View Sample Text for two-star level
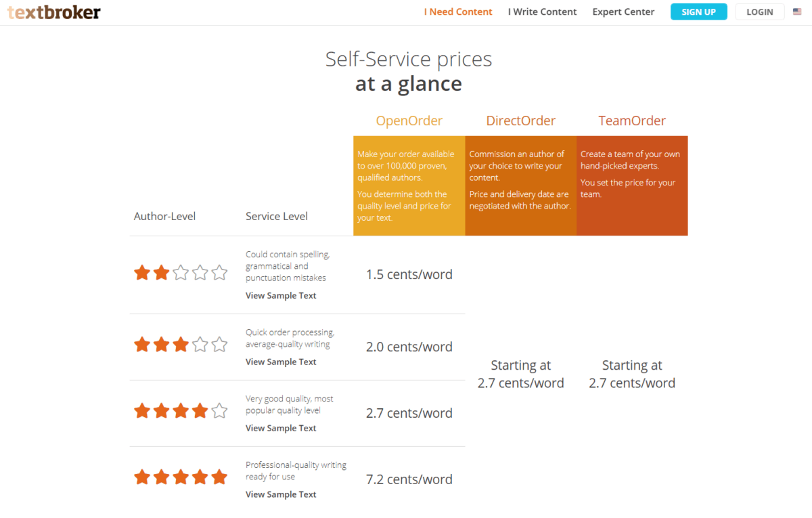The width and height of the screenshot is (812, 518). point(281,296)
